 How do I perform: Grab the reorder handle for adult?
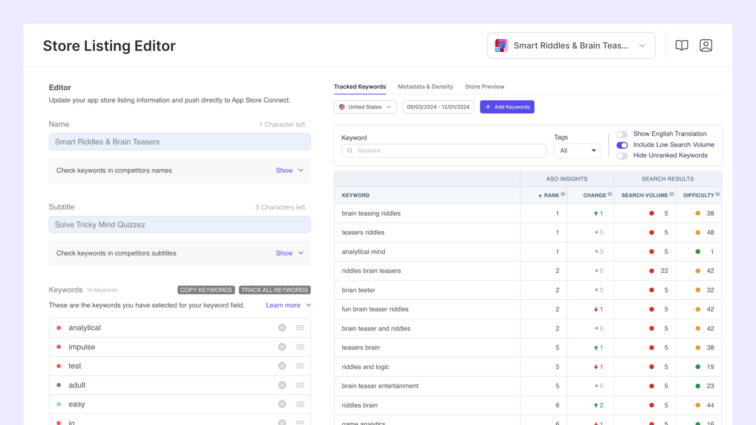tap(300, 385)
